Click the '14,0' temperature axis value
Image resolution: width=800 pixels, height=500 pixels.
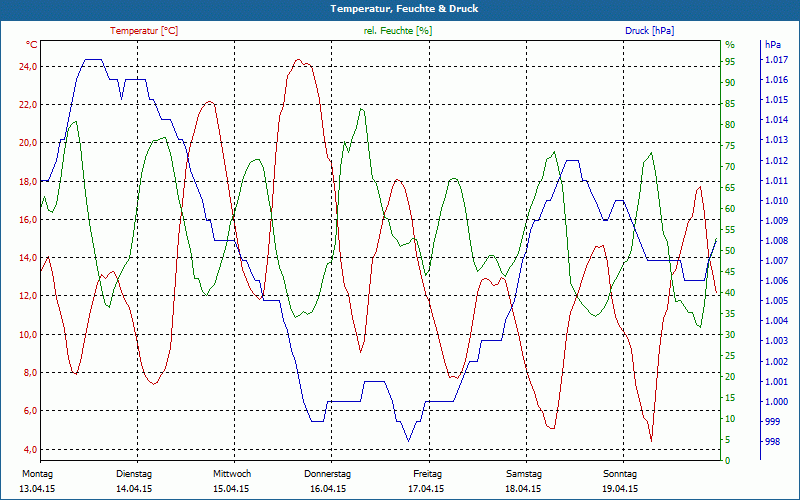pyautogui.click(x=28, y=258)
